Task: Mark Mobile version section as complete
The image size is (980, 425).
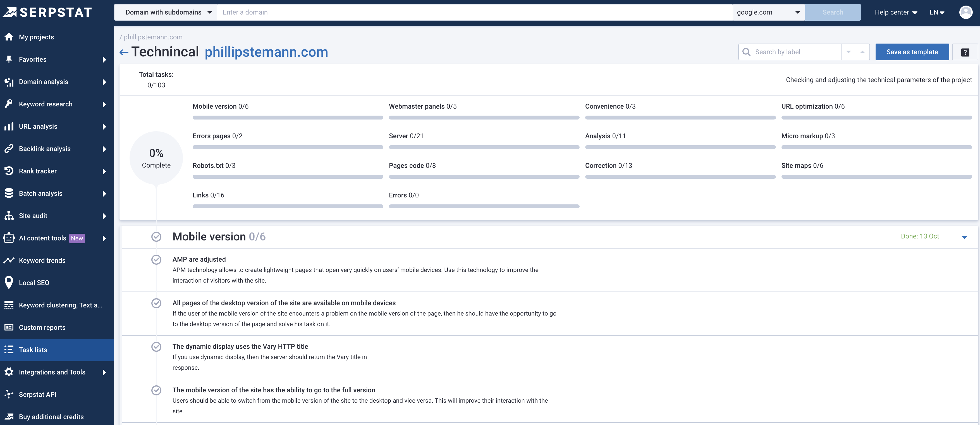Action: 156,237
